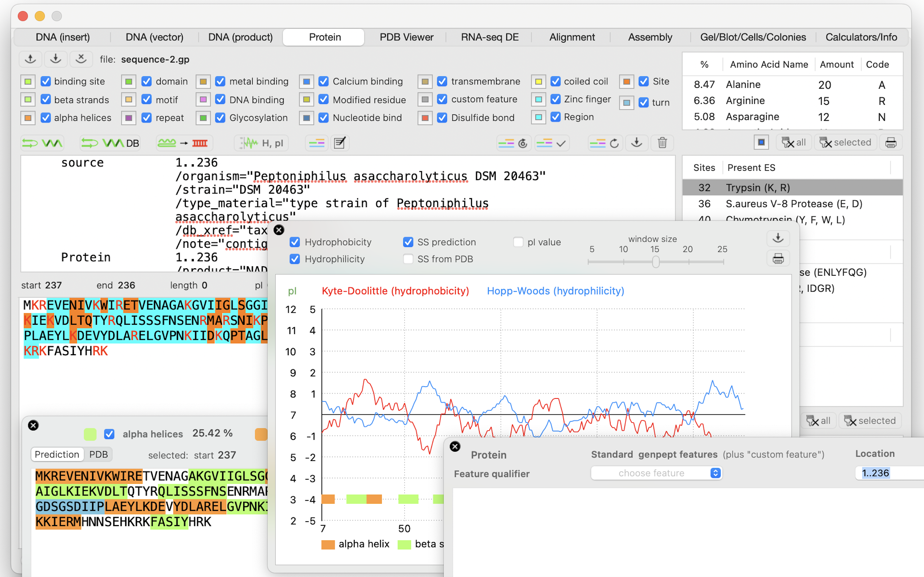
Task: Uncheck the Hydrophilicity checkbox
Action: point(295,259)
